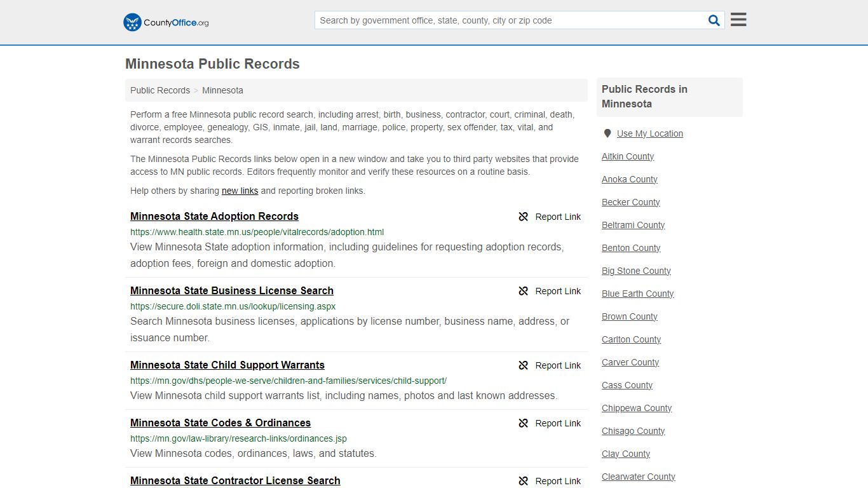Open Minnesota State Contractor License Search

tap(235, 480)
